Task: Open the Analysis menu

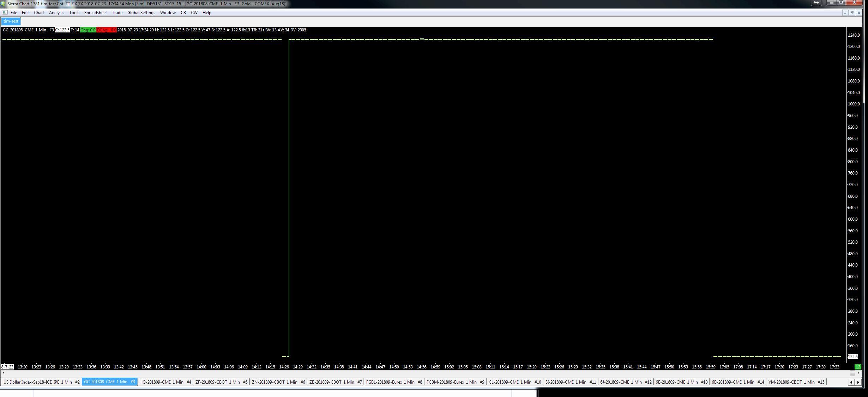Action: click(x=56, y=13)
